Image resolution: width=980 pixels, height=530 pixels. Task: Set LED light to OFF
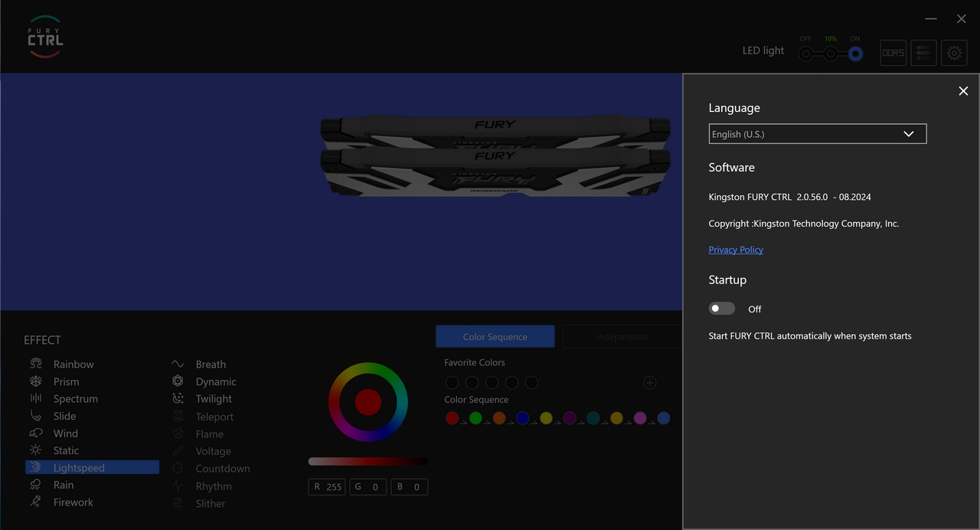tap(805, 54)
